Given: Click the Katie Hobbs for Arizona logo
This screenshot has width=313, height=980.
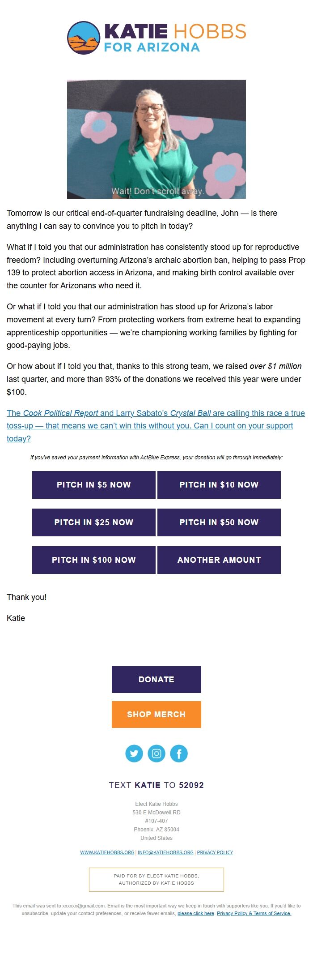Looking at the screenshot, I should (156, 38).
